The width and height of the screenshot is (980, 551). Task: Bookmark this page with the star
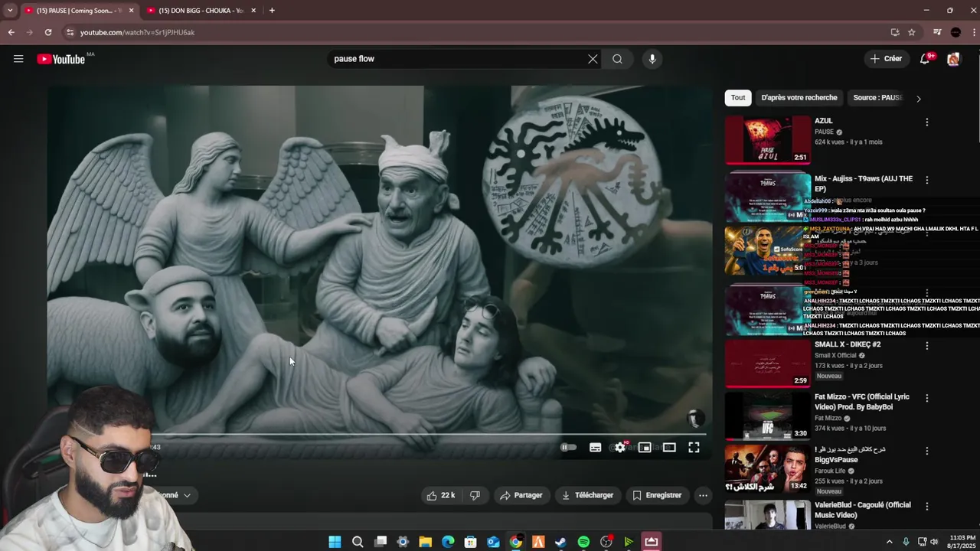tap(912, 32)
